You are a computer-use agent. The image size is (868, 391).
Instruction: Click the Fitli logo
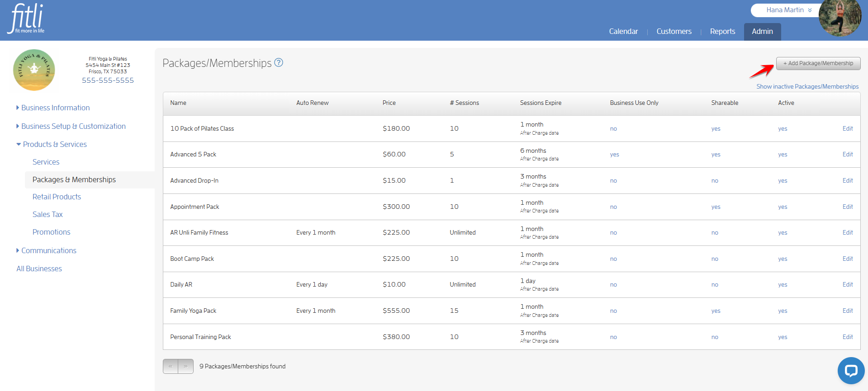(x=26, y=19)
